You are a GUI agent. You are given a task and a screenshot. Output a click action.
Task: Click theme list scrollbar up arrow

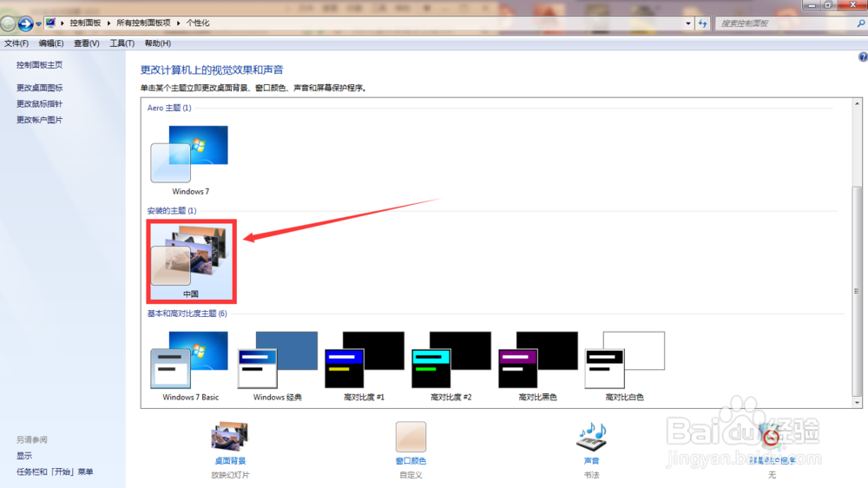[x=857, y=103]
